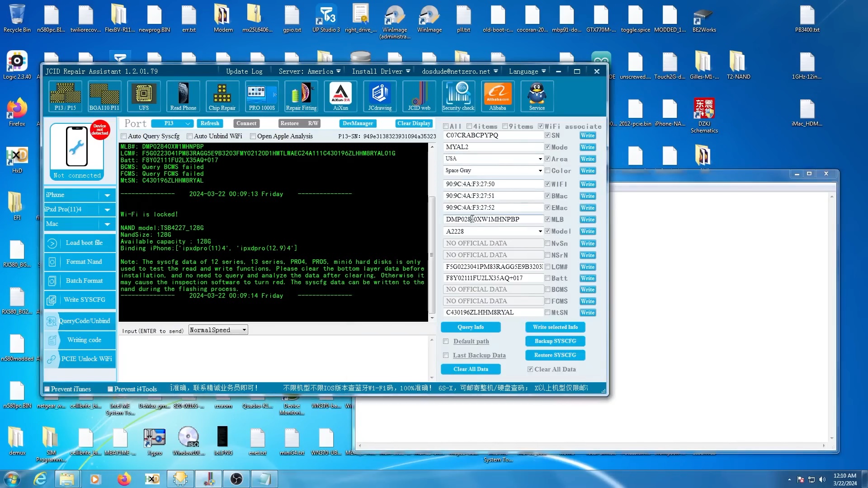Open the Alibaba store icon

tap(498, 96)
